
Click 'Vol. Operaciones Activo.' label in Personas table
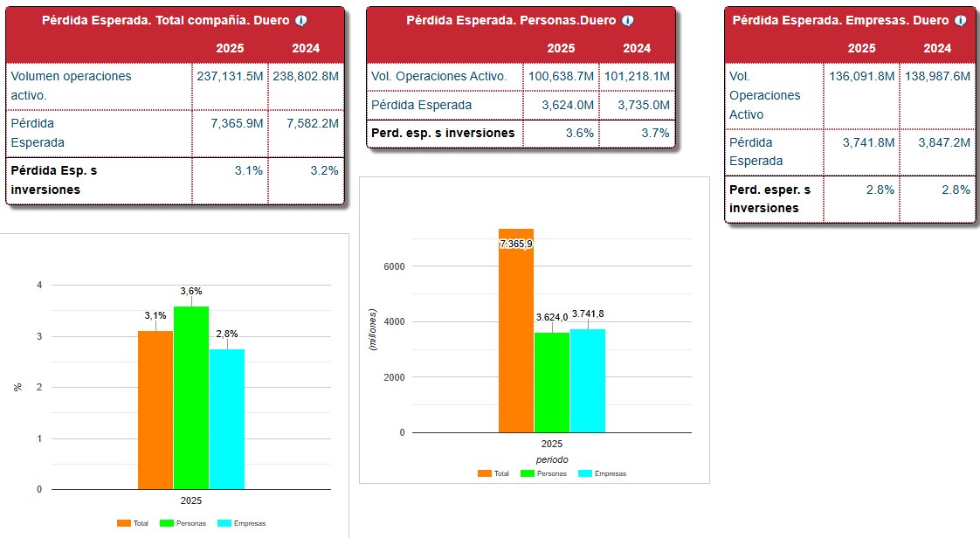[x=438, y=77]
